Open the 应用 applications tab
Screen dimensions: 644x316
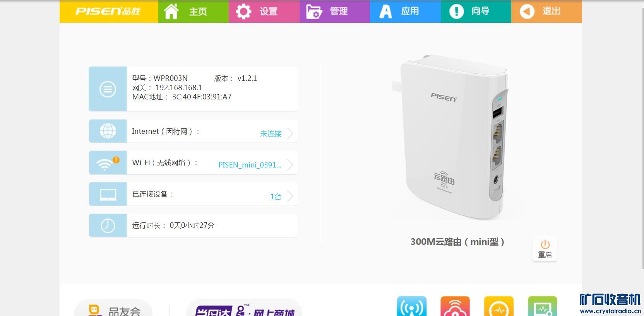pyautogui.click(x=405, y=11)
